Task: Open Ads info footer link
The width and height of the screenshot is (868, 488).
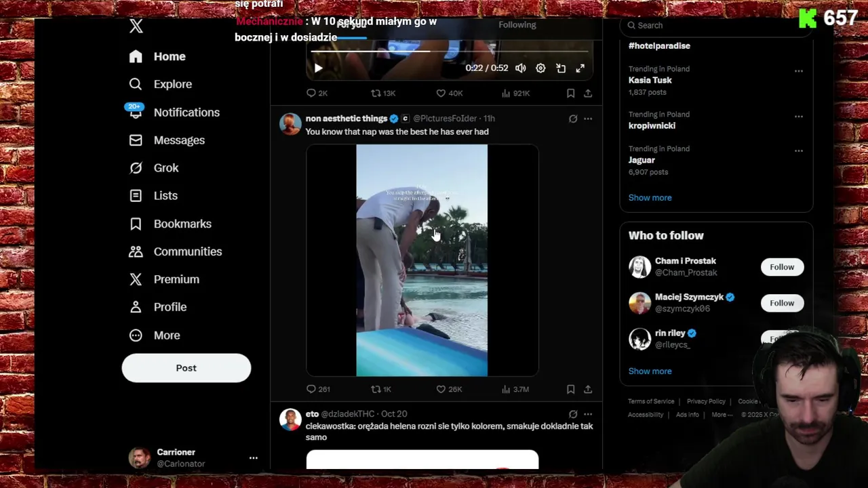Action: tap(687, 415)
